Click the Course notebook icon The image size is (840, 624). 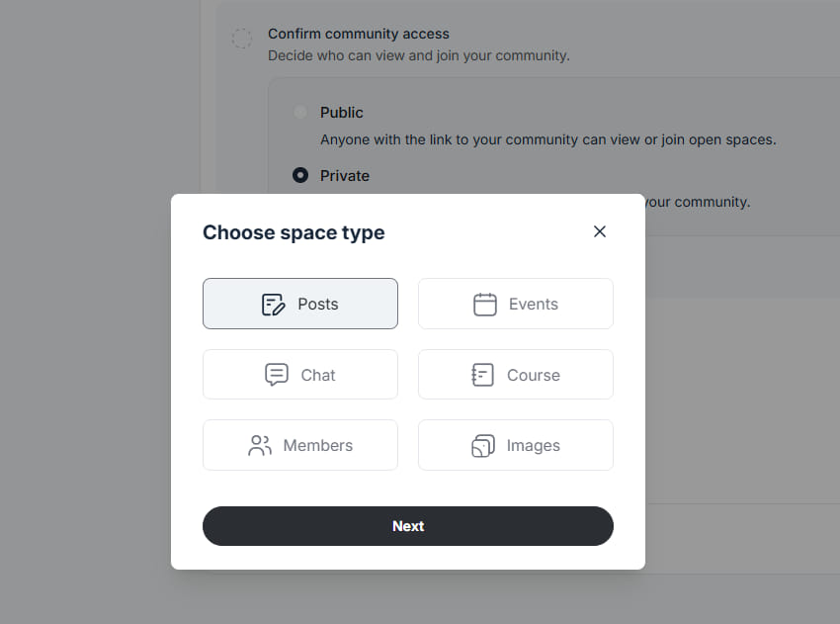point(482,375)
